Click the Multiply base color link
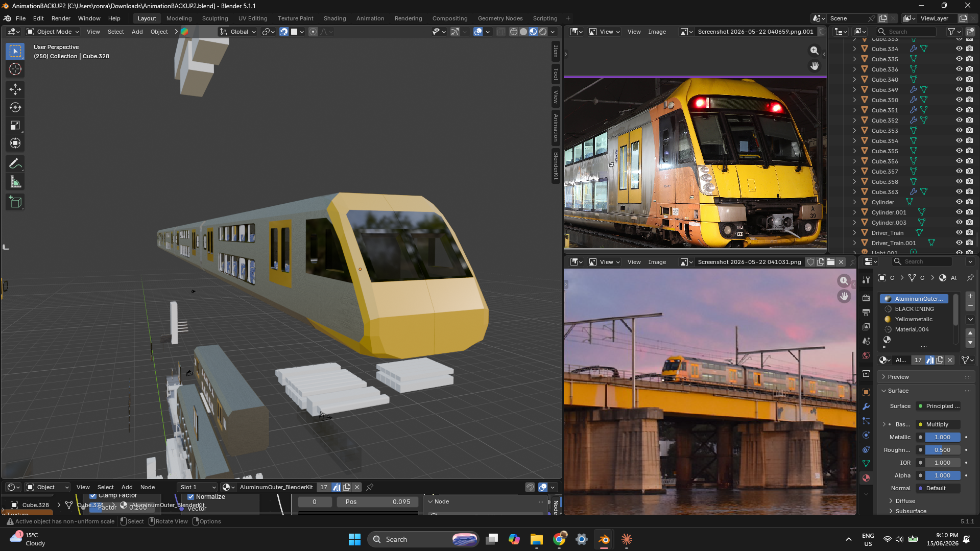The width and height of the screenshot is (980, 551). [x=938, y=424]
